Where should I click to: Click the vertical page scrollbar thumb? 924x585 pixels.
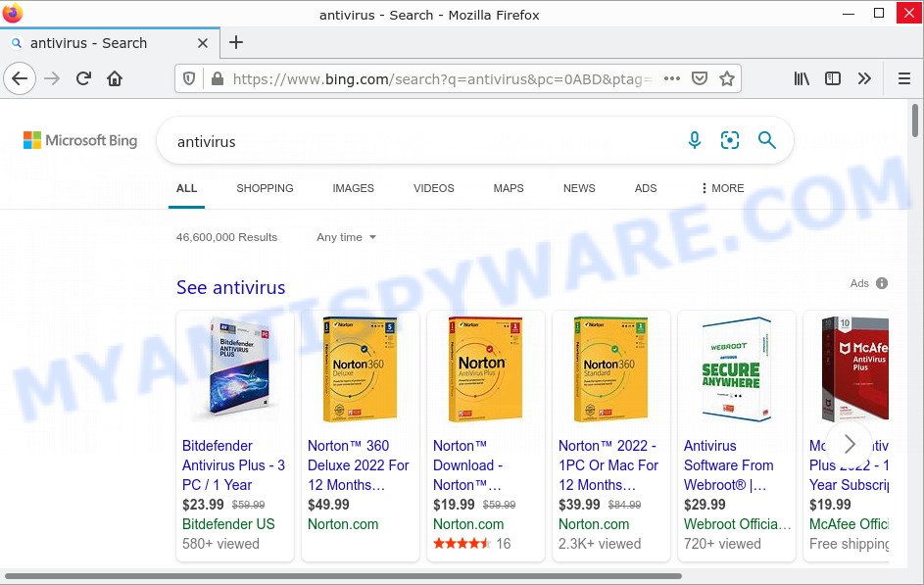point(914,121)
